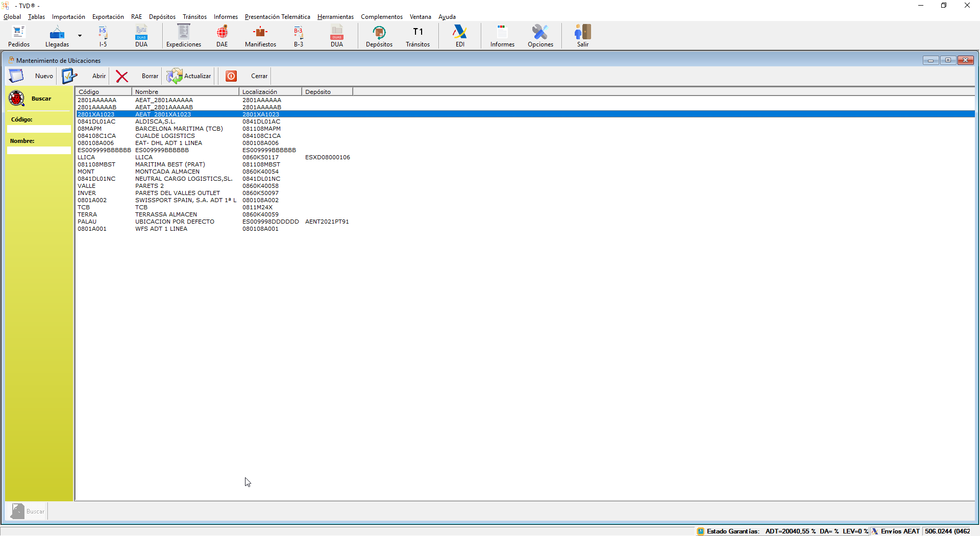The height and width of the screenshot is (536, 980).
Task: Open the Presentación Telemática menu
Action: [x=277, y=17]
